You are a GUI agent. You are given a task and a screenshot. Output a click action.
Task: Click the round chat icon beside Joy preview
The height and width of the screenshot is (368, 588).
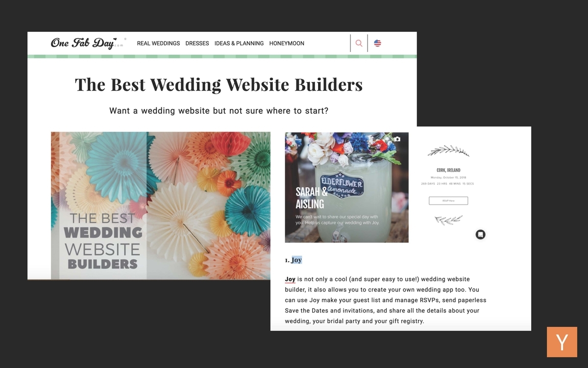click(481, 235)
